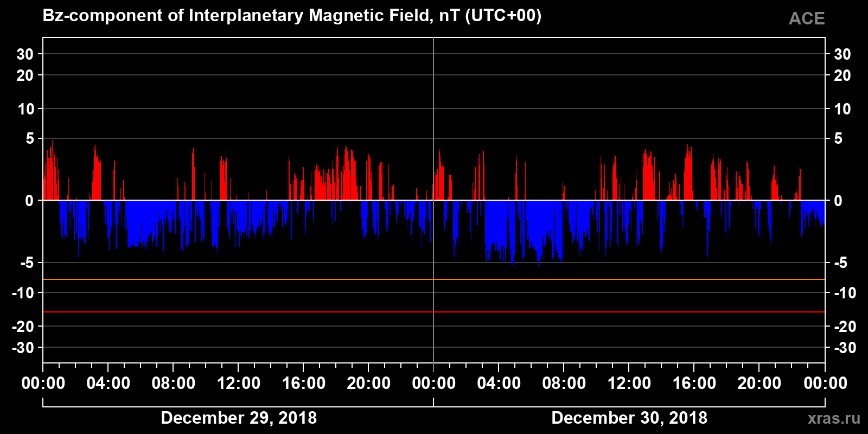The image size is (868, 434).
Task: Click the left axis value -20
Action: [x=23, y=327]
